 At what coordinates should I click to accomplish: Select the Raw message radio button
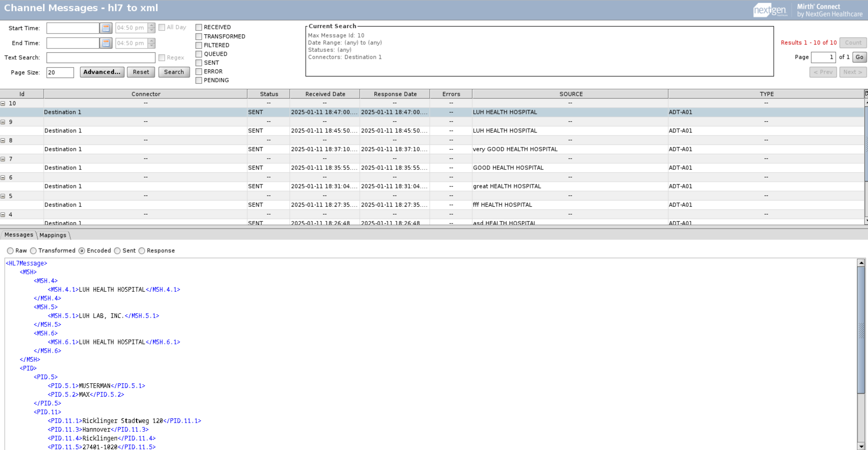(10, 251)
